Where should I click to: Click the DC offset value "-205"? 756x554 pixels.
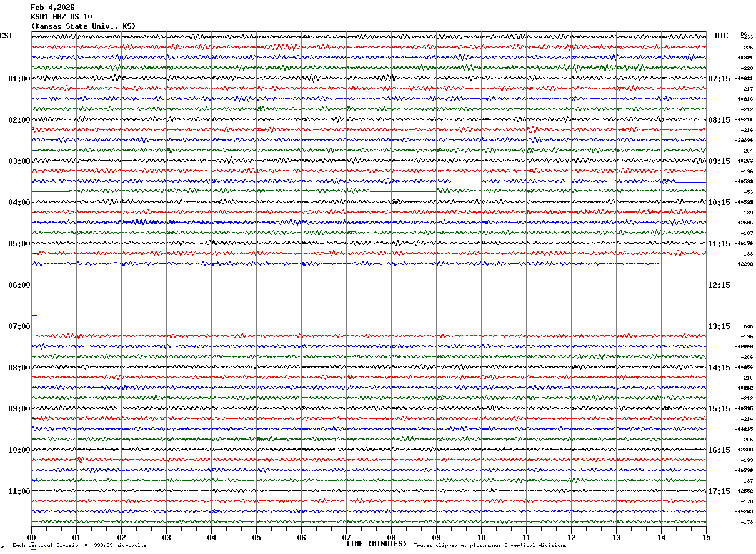click(747, 440)
